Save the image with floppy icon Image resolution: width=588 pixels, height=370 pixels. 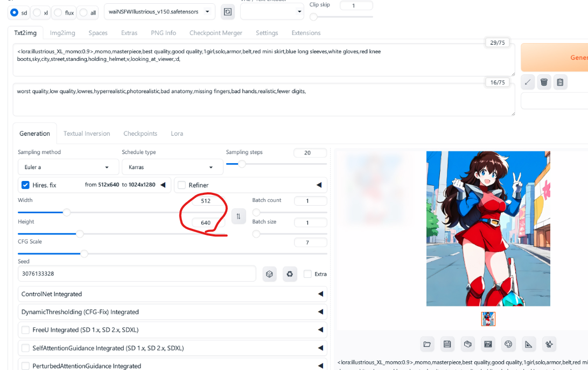tap(447, 344)
